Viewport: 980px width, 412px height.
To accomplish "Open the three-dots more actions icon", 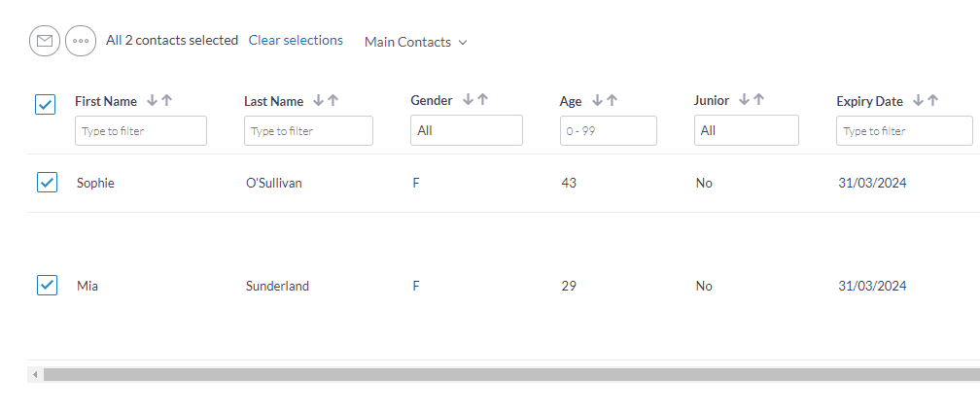I will click(x=81, y=41).
